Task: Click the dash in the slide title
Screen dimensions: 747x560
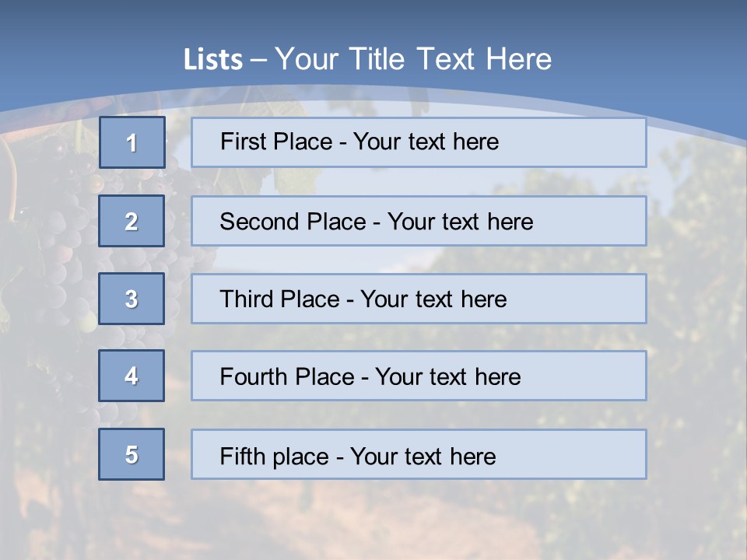Action: 259,60
